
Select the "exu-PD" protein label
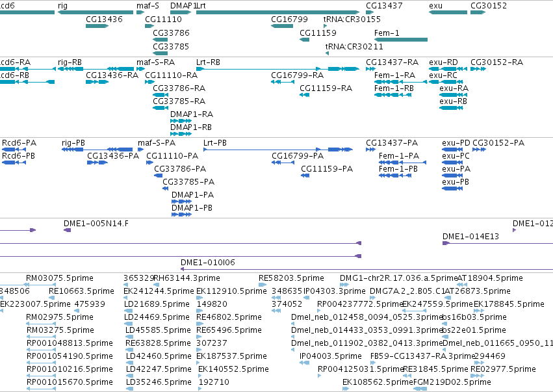pos(456,143)
